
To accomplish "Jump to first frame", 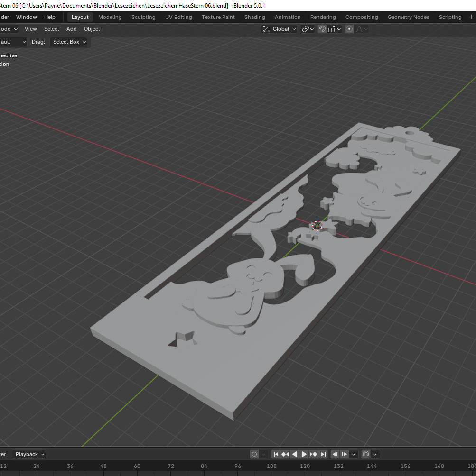I will [x=276, y=454].
